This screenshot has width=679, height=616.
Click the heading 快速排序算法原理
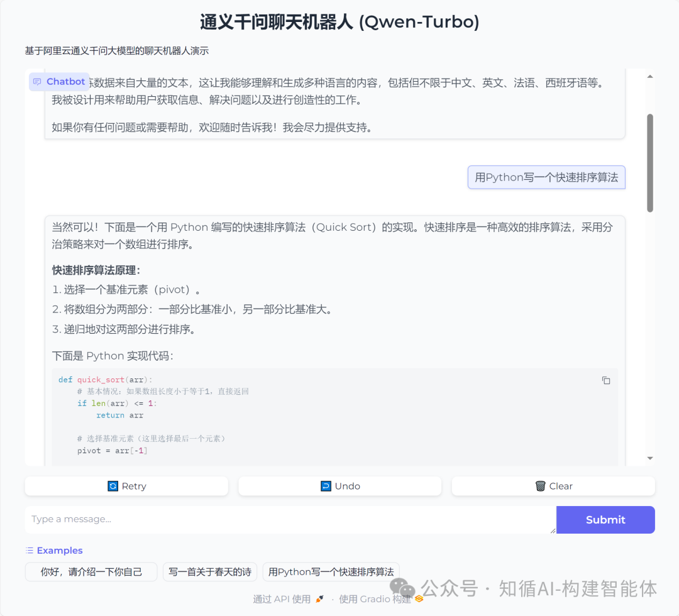[x=96, y=270]
